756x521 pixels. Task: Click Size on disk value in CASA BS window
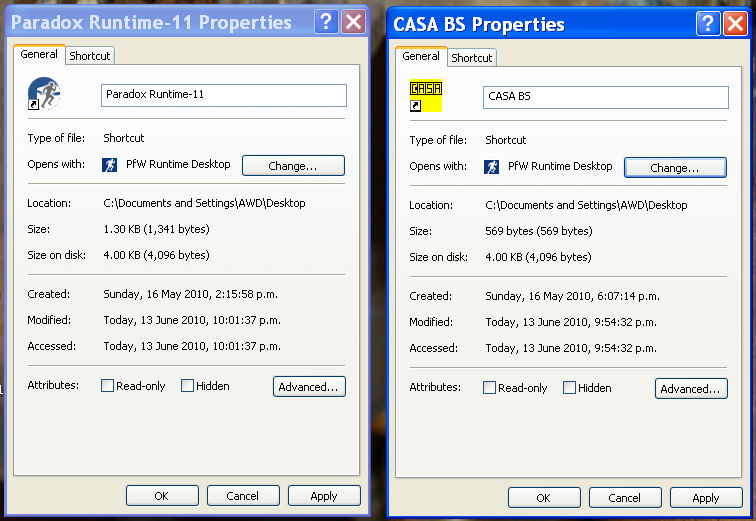(539, 257)
